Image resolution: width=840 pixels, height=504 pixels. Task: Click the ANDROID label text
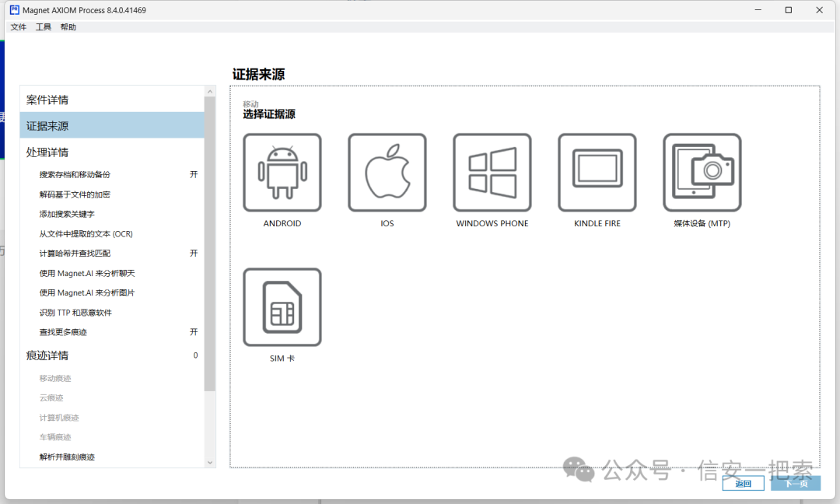[282, 223]
